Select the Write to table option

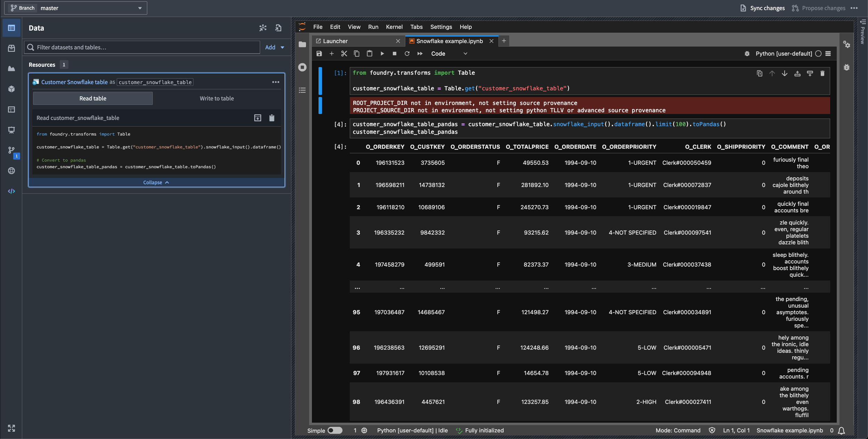(216, 98)
